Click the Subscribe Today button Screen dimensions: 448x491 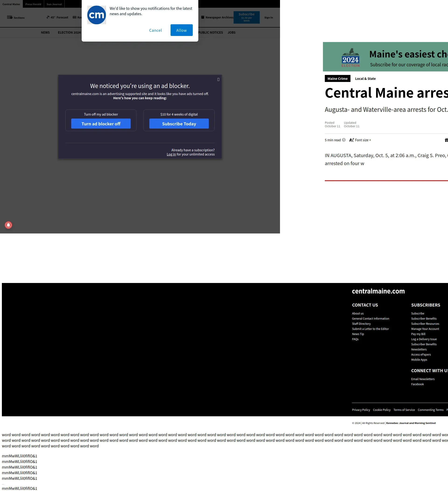tap(179, 124)
